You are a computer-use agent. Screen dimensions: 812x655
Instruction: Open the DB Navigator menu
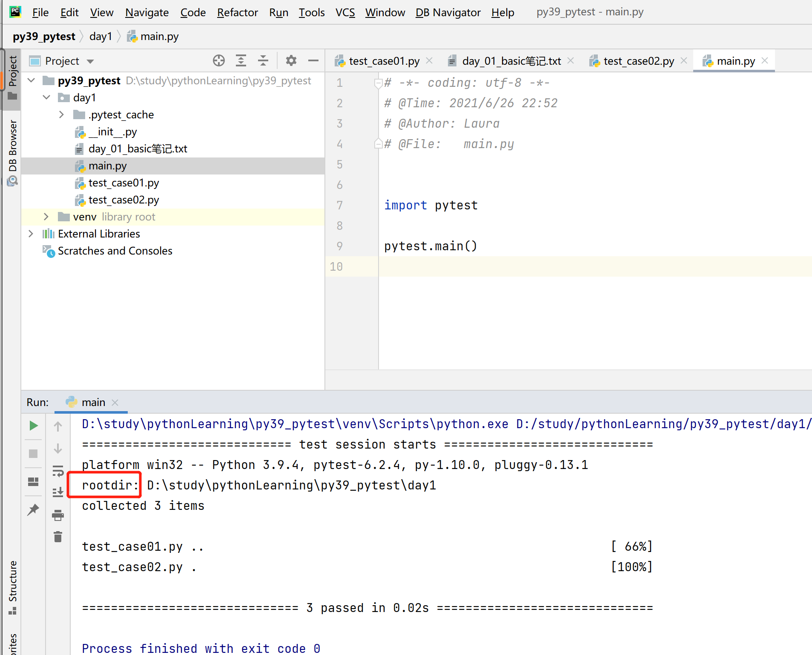[x=448, y=12]
